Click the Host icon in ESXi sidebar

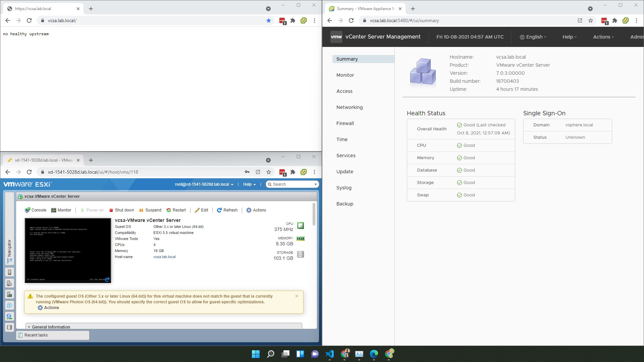pos(9,273)
